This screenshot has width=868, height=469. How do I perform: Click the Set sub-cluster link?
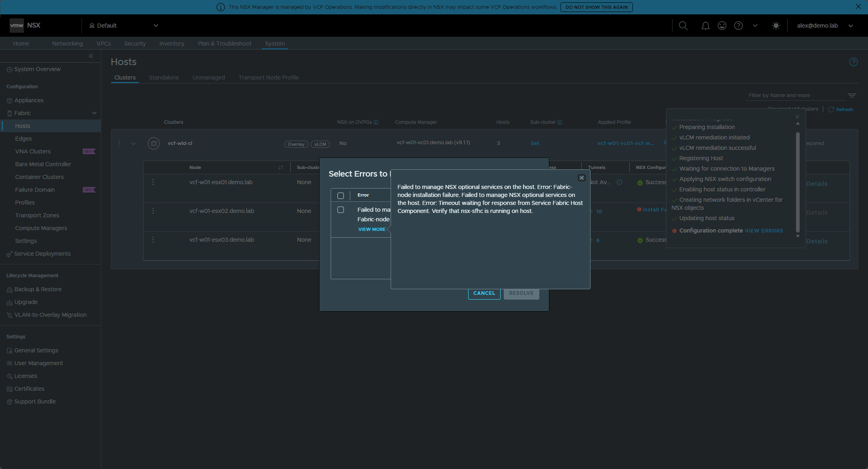coord(535,143)
